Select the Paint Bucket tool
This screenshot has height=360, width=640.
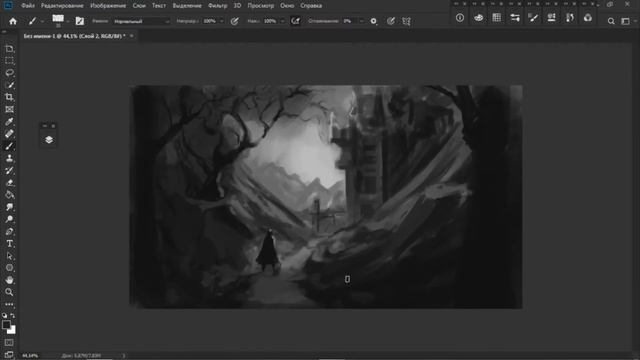(9, 195)
